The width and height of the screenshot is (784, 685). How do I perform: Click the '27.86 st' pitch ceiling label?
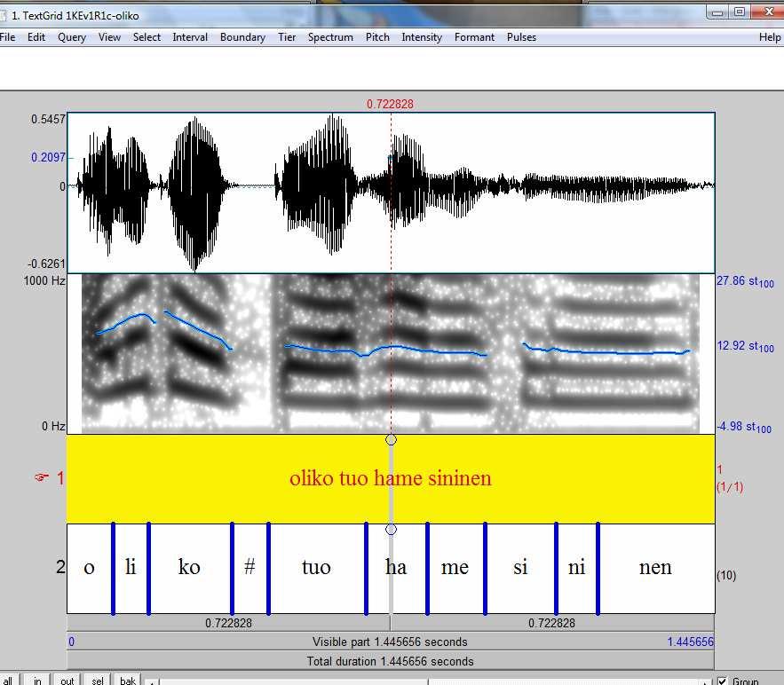[745, 281]
